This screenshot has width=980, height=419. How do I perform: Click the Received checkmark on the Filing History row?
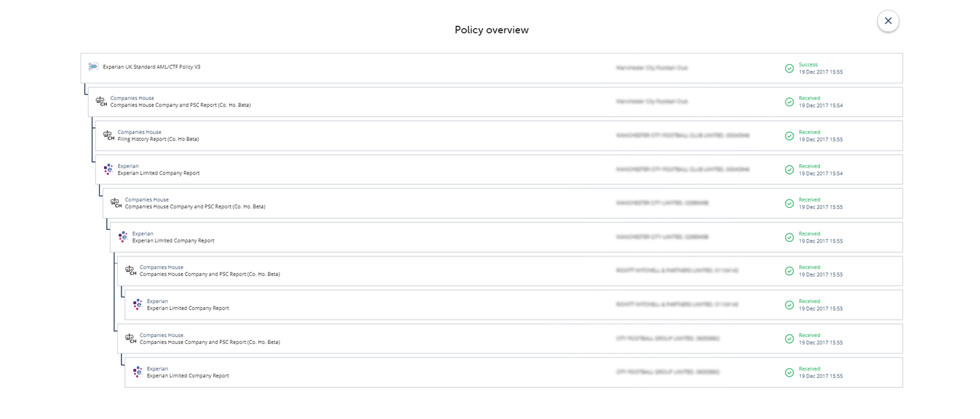pyautogui.click(x=789, y=135)
